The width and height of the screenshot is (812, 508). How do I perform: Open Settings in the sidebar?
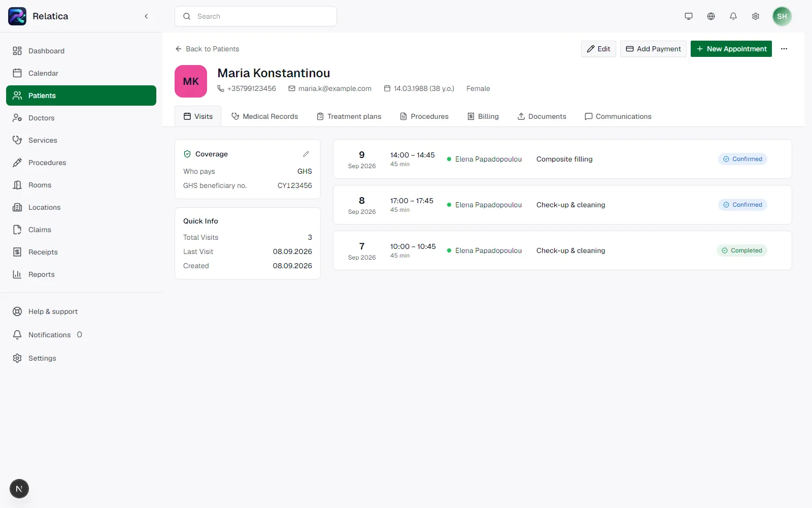tap(81, 358)
